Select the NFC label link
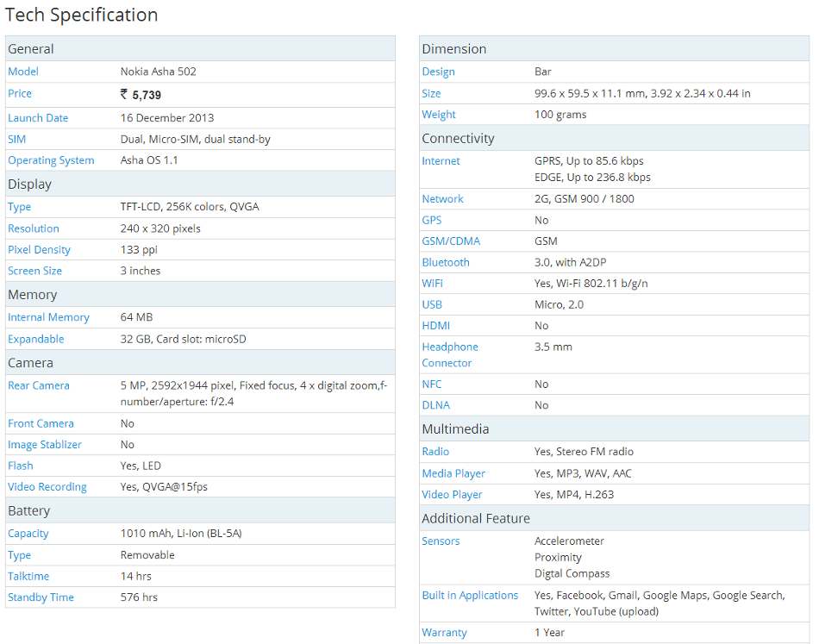Screen dimensions: 819x644 coord(432,385)
